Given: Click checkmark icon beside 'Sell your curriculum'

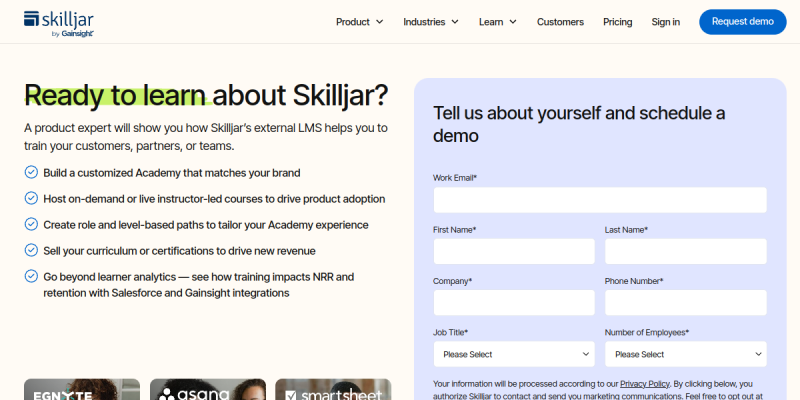Looking at the screenshot, I should tap(31, 251).
